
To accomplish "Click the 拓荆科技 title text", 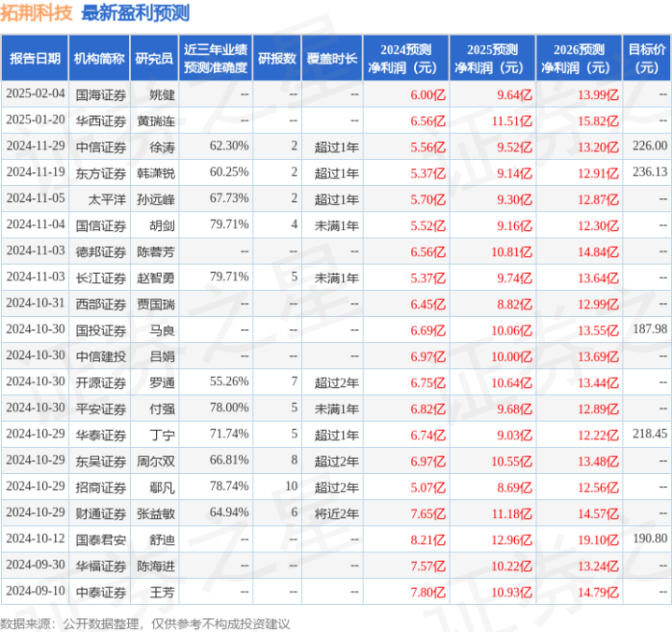I will 36,13.
